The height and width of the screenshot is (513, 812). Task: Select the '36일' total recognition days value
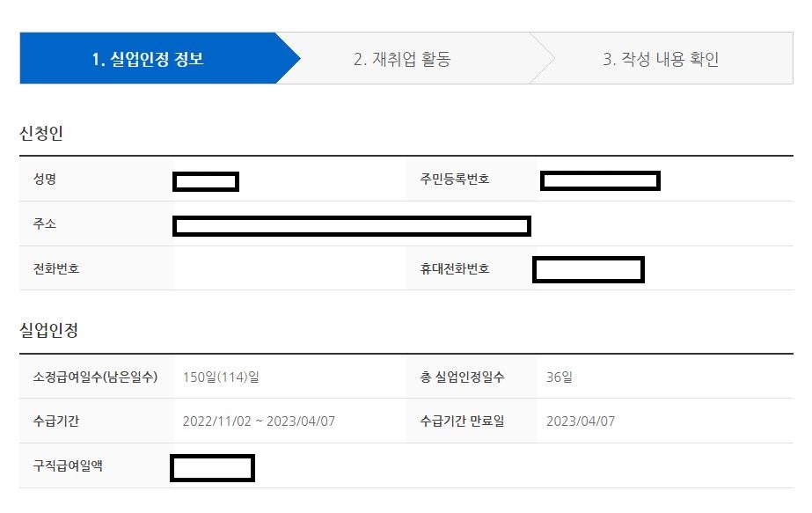[560, 376]
